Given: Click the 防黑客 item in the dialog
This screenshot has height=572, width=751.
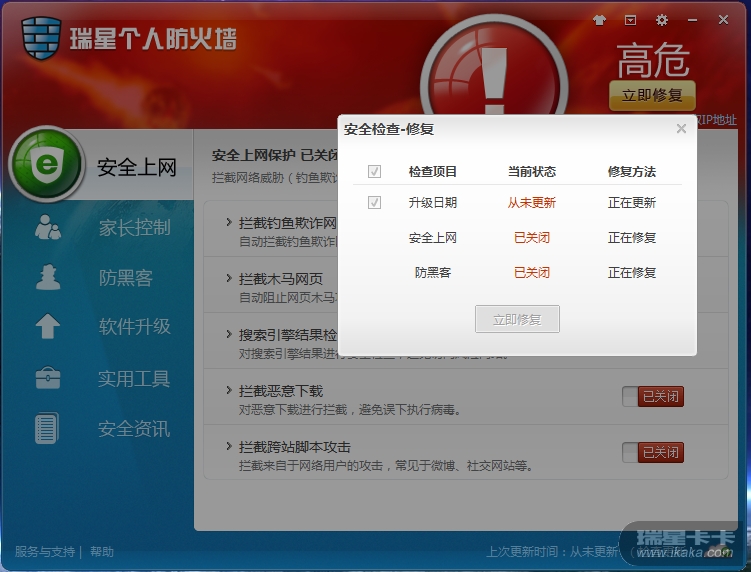Looking at the screenshot, I should point(432,273).
